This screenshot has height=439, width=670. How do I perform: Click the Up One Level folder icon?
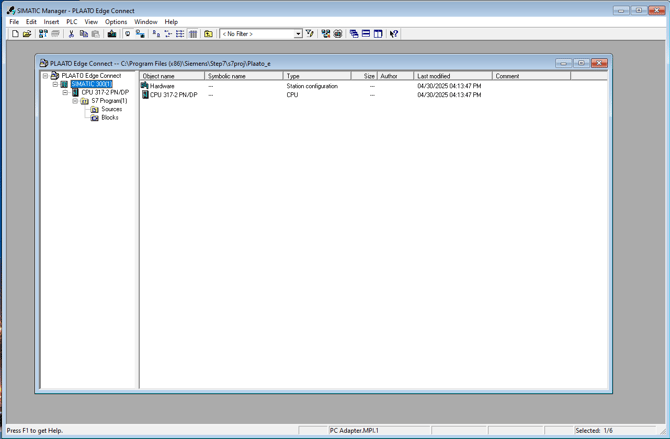click(x=208, y=34)
